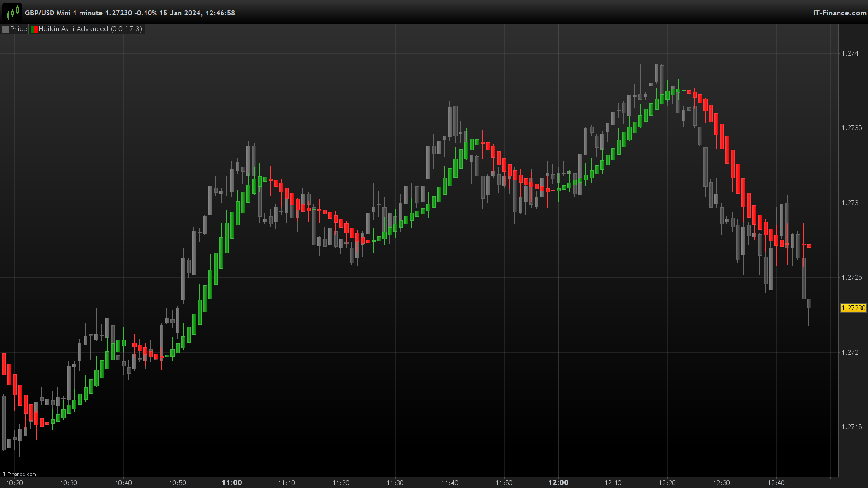Click the 11:30 time axis label

coord(395,483)
